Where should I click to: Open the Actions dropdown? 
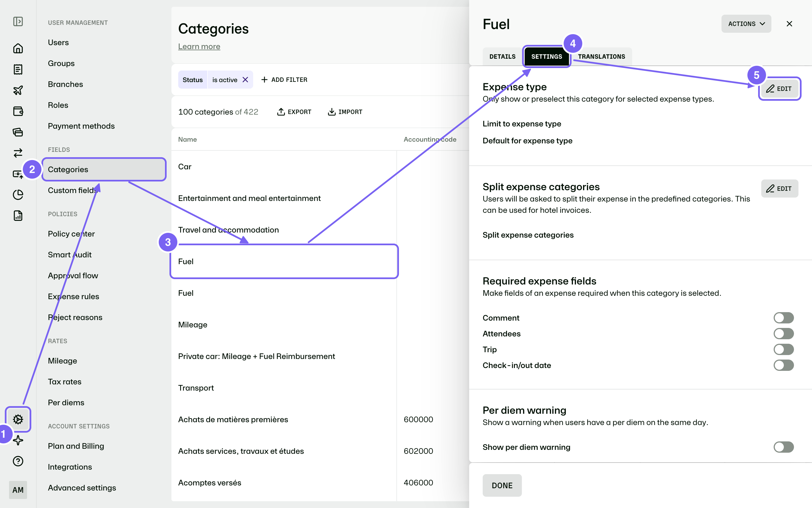746,24
